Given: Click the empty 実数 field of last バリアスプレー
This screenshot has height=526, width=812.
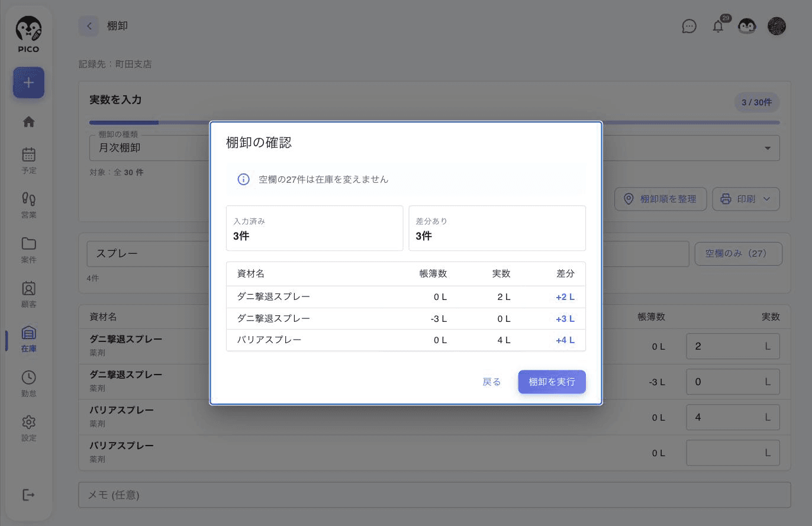Looking at the screenshot, I should pyautogui.click(x=733, y=453).
